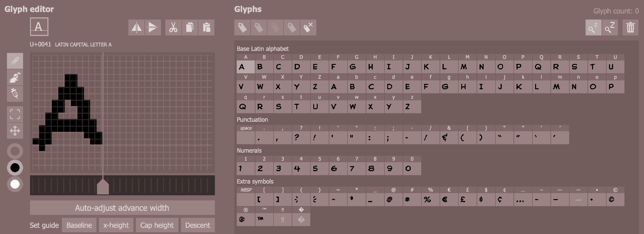Image resolution: width=644 pixels, height=234 pixels.
Task: Select the ellipsis glyph cell
Action: coord(523,196)
